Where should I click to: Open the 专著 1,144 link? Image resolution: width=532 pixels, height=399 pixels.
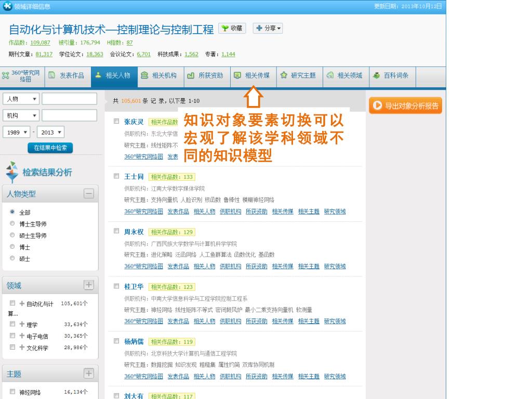click(229, 54)
